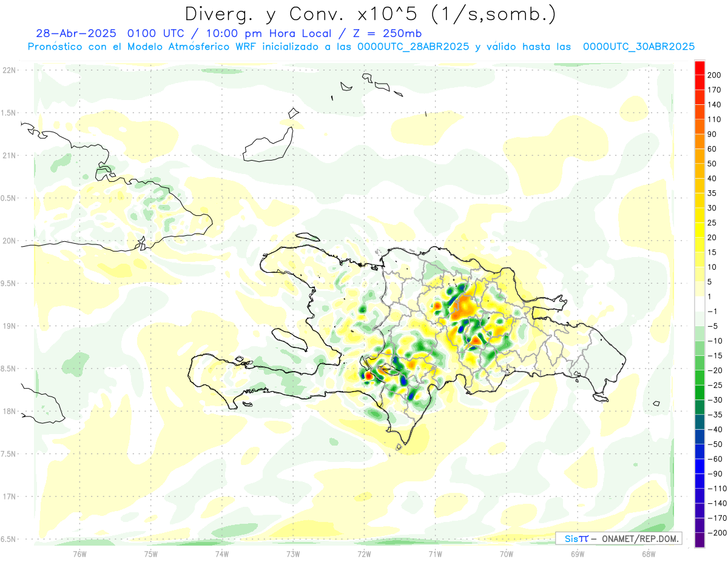728x562 pixels.
Task: Click the 110 value on the color scale
Action: pos(715,119)
